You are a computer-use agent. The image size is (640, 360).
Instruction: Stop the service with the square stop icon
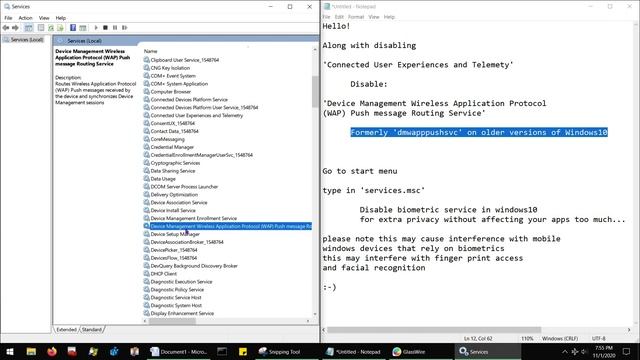(x=105, y=28)
